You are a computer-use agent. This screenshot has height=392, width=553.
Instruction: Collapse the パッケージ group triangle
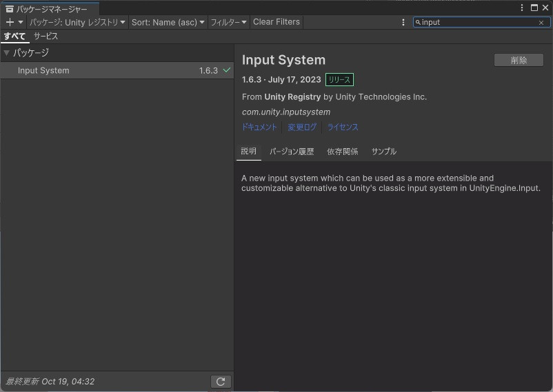[x=6, y=53]
